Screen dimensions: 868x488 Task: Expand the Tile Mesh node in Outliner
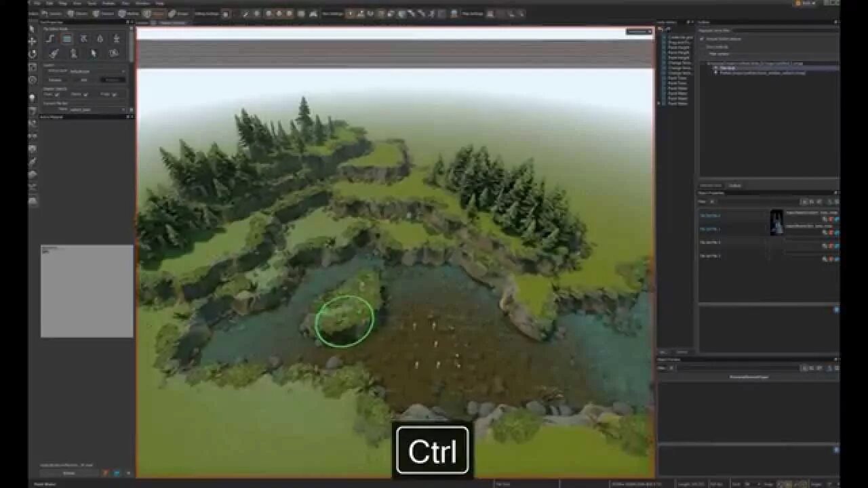tap(715, 68)
